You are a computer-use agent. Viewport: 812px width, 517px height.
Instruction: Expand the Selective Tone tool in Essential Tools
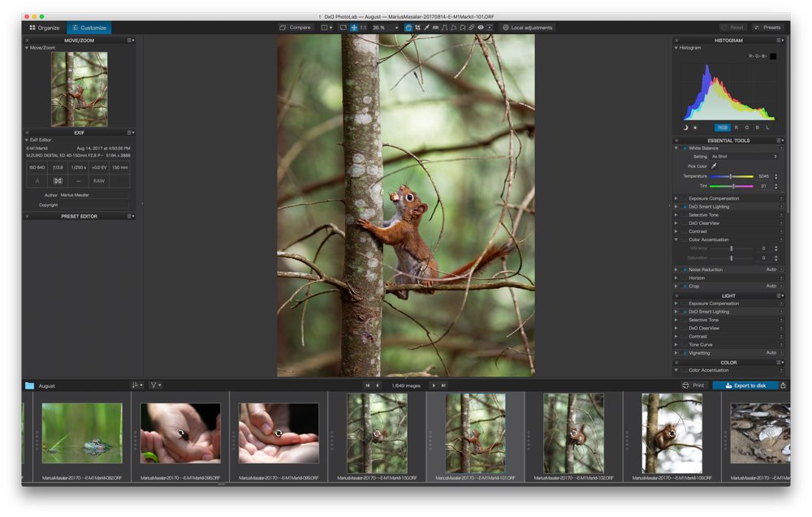coord(676,215)
